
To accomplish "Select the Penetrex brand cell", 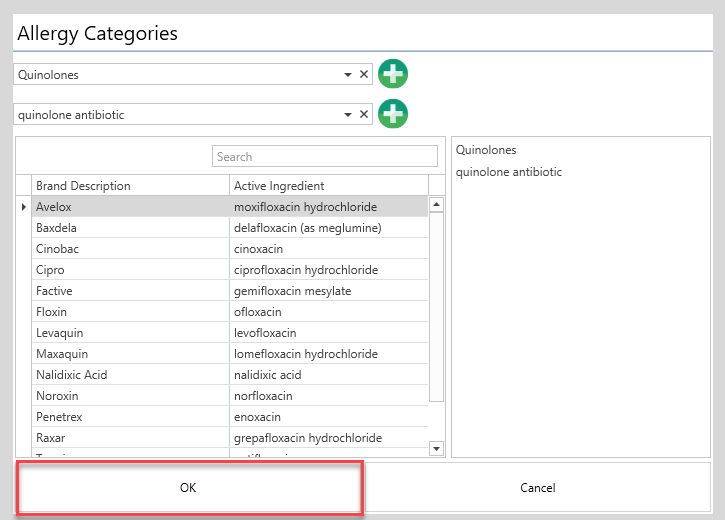I will tap(130, 417).
